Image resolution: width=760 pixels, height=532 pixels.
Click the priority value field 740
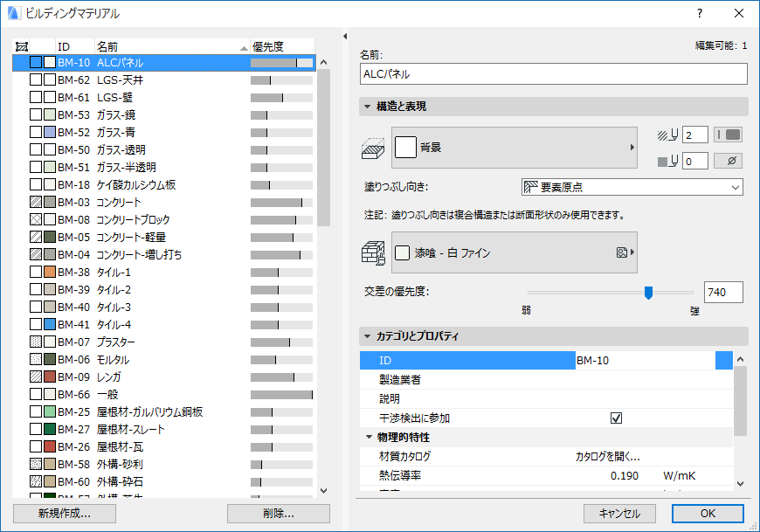[x=723, y=292]
